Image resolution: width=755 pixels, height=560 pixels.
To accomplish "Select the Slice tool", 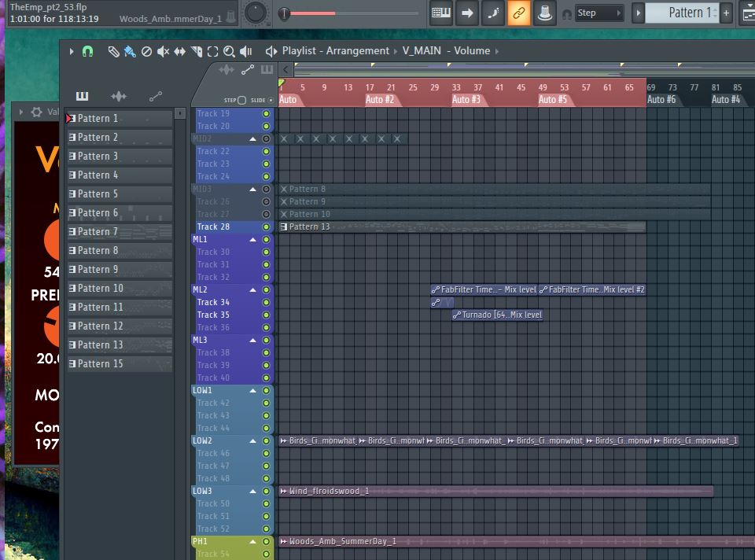I will [197, 52].
